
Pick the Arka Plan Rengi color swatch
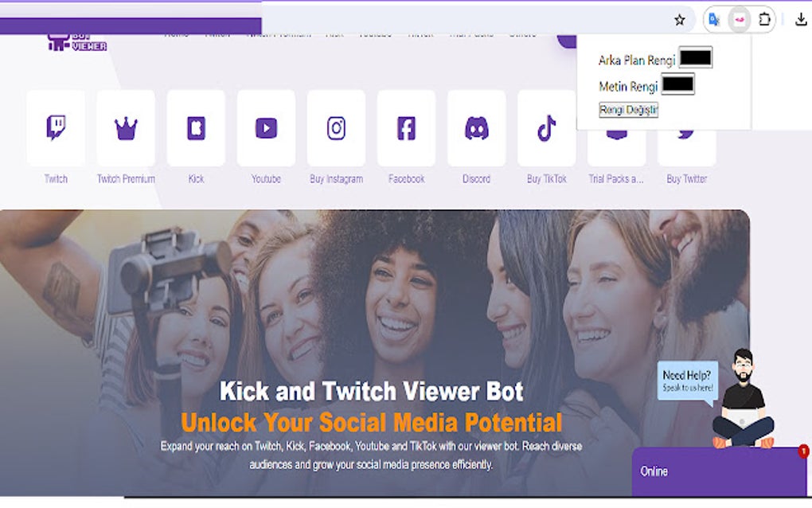click(696, 57)
